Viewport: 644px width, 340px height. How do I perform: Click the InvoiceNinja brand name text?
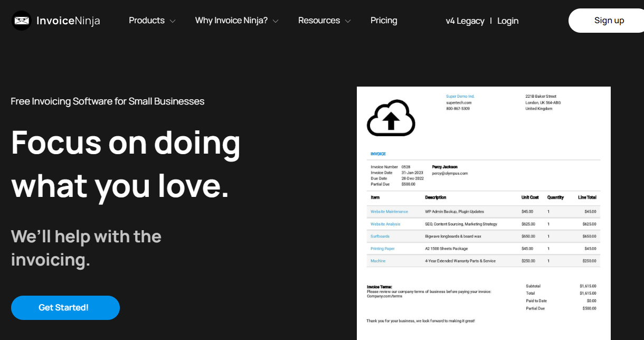(x=68, y=21)
